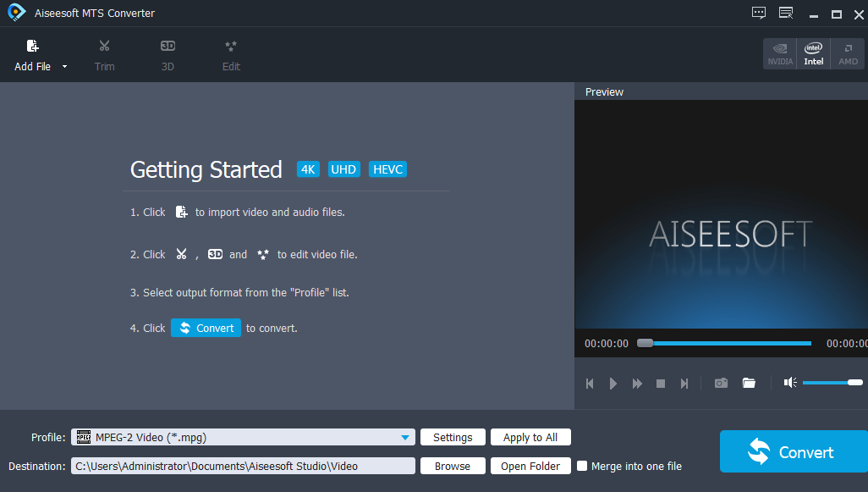Mute the preview volume
Screen dimensions: 868x492
[790, 382]
